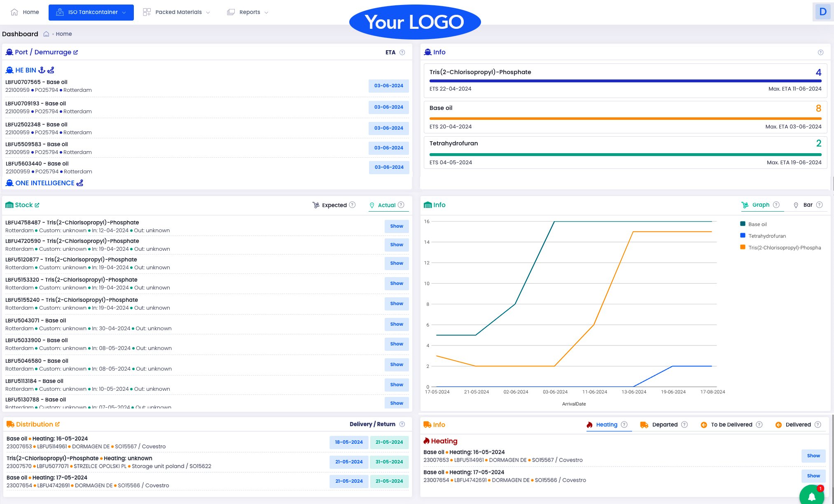
Task: Click the ship icon beside Port / Demurrage
Action: coord(9,52)
